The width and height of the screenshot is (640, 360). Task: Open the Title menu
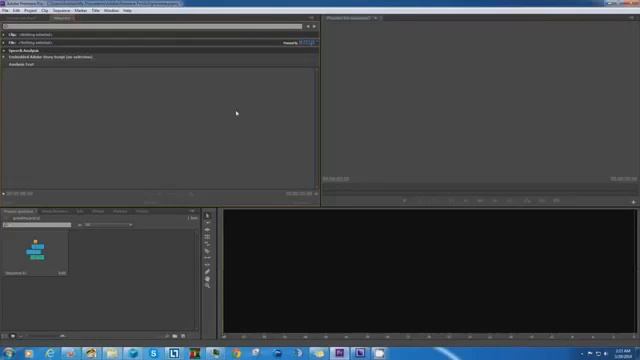(x=96, y=11)
